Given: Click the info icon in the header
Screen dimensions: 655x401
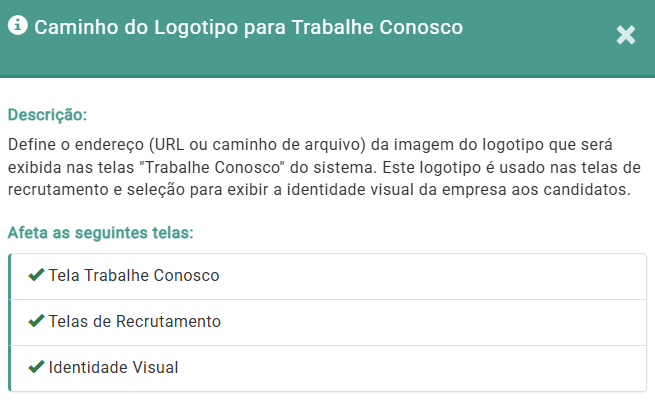Looking at the screenshot, I should (x=17, y=26).
